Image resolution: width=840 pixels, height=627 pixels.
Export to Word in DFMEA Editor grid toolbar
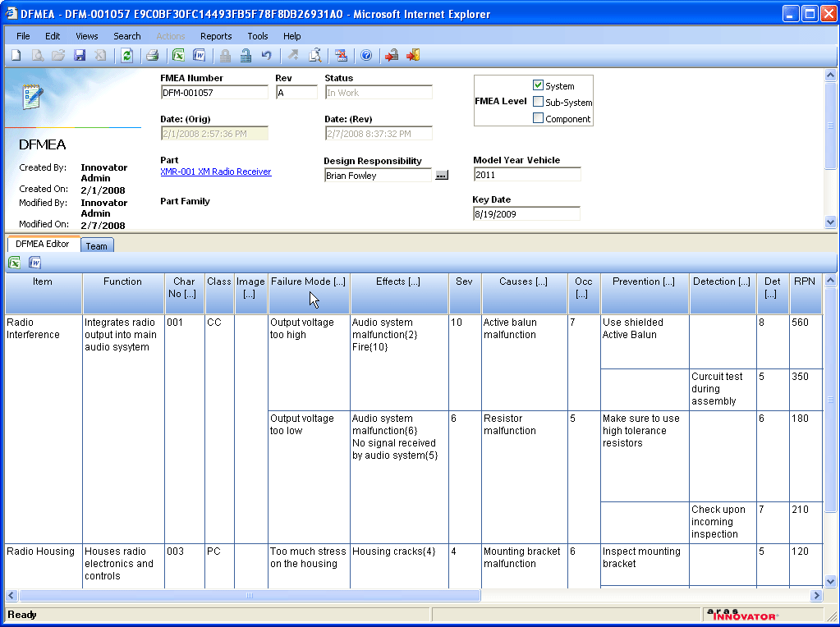point(35,263)
